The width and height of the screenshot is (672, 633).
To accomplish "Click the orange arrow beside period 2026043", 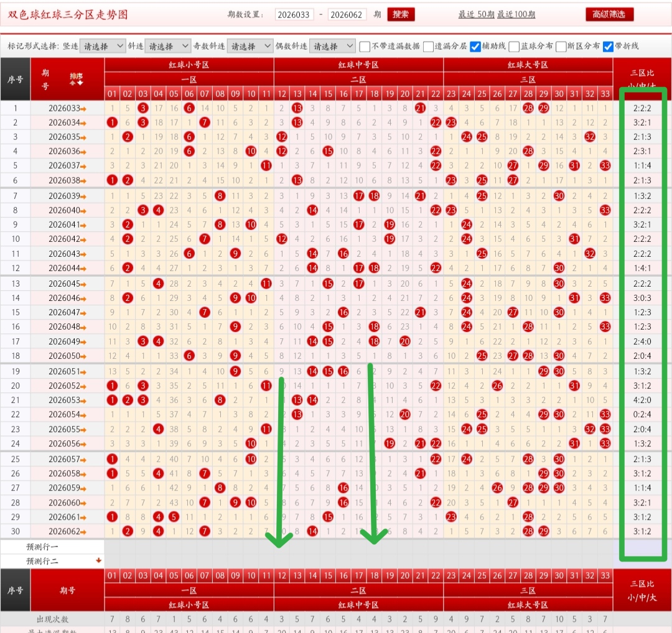I will (x=83, y=254).
